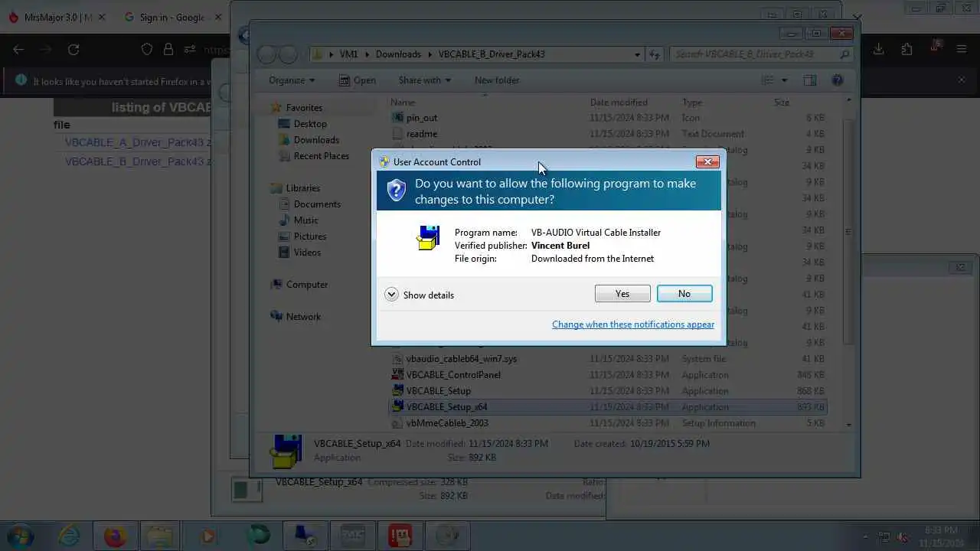Click the file list scroll down arrow

point(848,424)
